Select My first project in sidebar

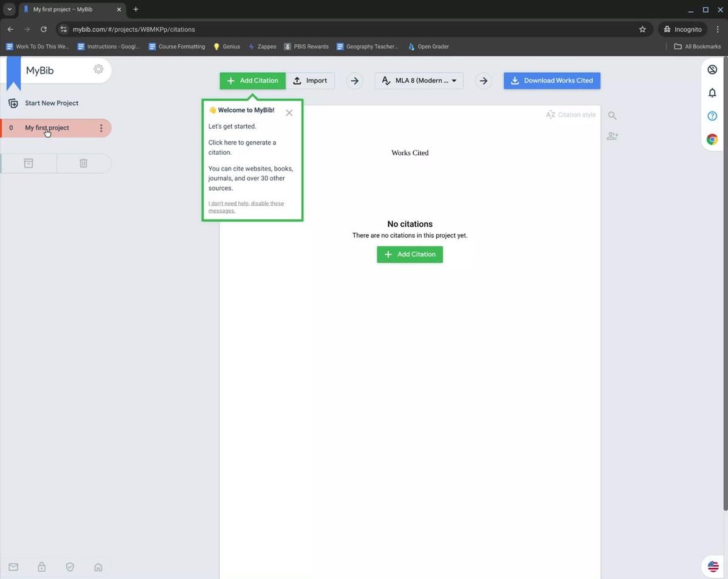tap(47, 128)
